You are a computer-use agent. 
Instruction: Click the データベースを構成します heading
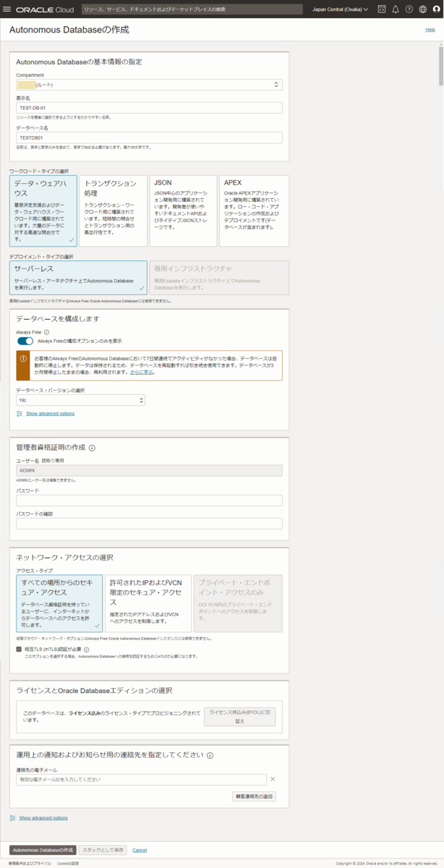pyautogui.click(x=57, y=318)
